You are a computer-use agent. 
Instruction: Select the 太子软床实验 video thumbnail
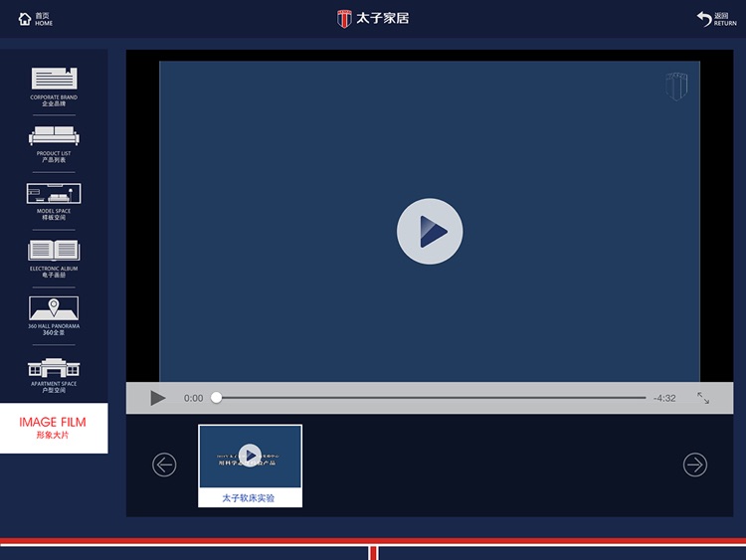pyautogui.click(x=251, y=466)
